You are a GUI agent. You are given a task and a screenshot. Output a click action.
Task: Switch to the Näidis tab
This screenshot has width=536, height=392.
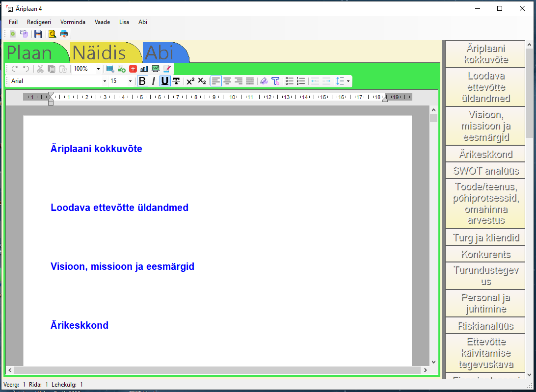[100, 52]
